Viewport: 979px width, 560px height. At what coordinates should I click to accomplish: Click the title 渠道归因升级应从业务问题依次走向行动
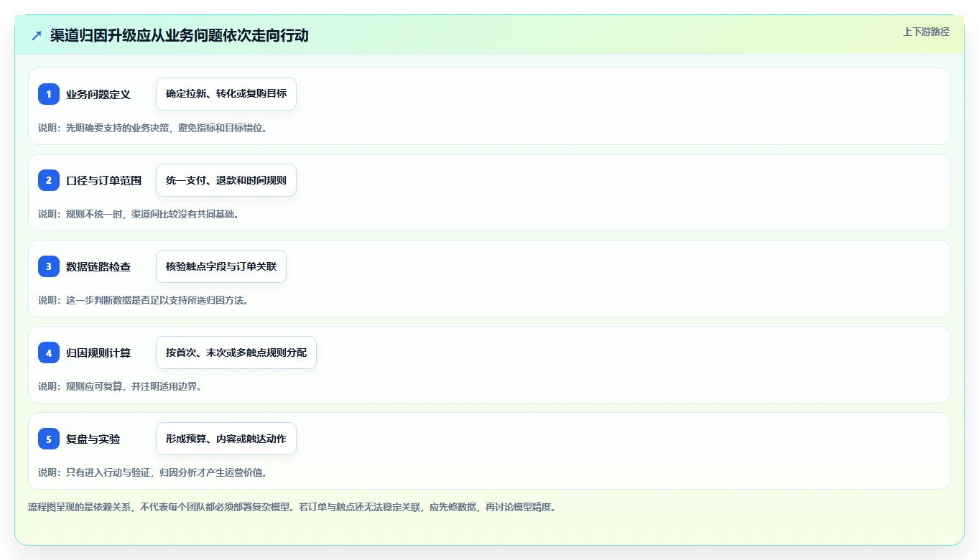click(180, 35)
